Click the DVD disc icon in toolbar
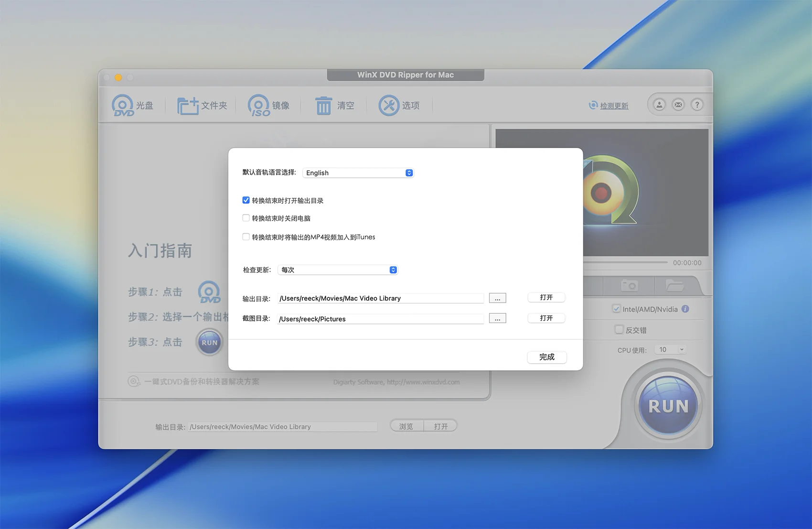 (123, 105)
